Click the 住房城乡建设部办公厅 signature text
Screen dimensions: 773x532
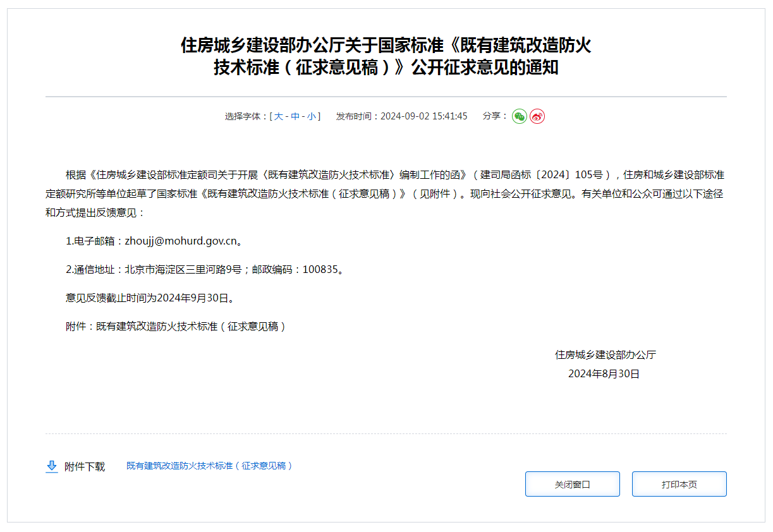605,354
